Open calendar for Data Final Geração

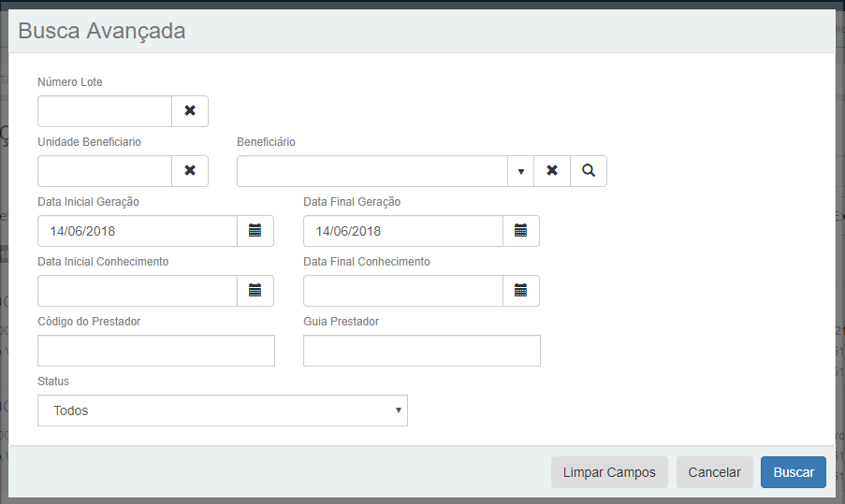click(x=521, y=231)
